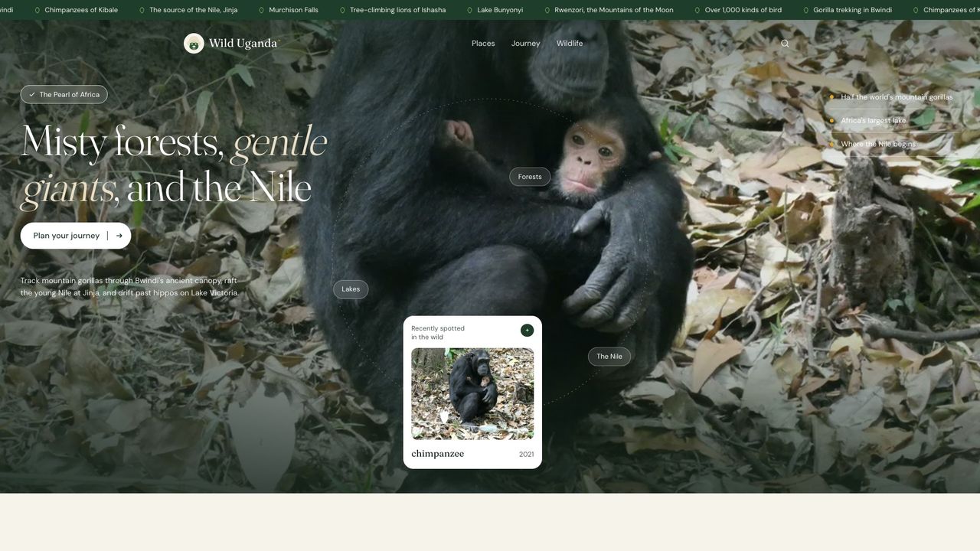The width and height of the screenshot is (980, 551).
Task: Click the arrow icon in Plan your journey
Action: pos(119,236)
